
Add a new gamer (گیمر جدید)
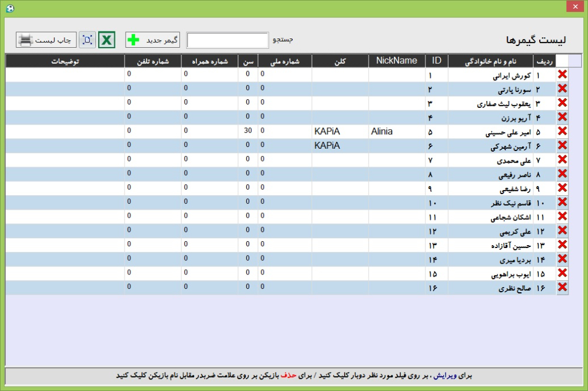[153, 40]
